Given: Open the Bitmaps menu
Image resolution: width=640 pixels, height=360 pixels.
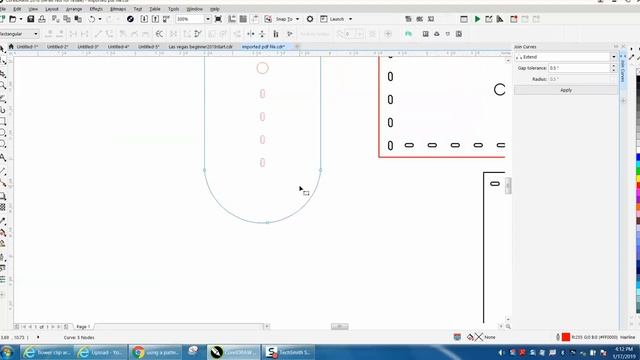Looking at the screenshot, I should tap(118, 9).
